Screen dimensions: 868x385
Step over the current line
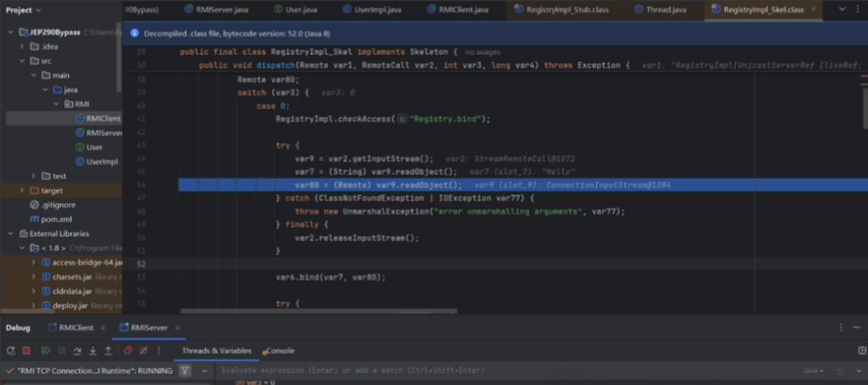tap(77, 351)
